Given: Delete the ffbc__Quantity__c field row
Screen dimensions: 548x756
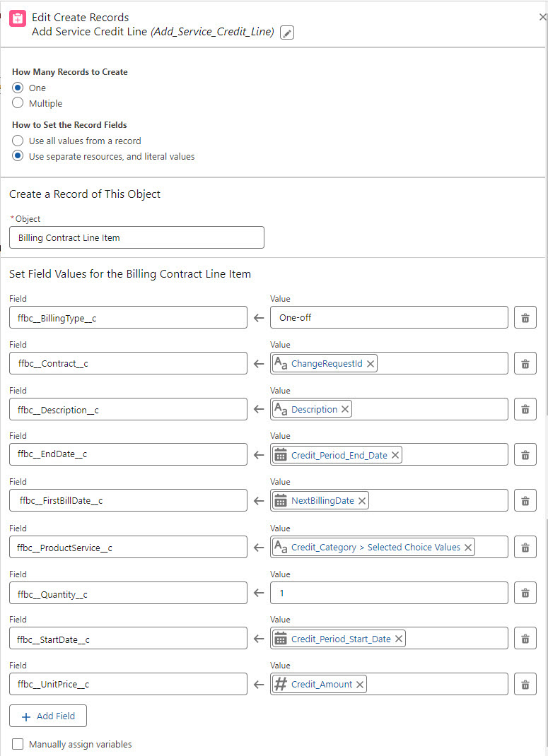Looking at the screenshot, I should (x=525, y=593).
